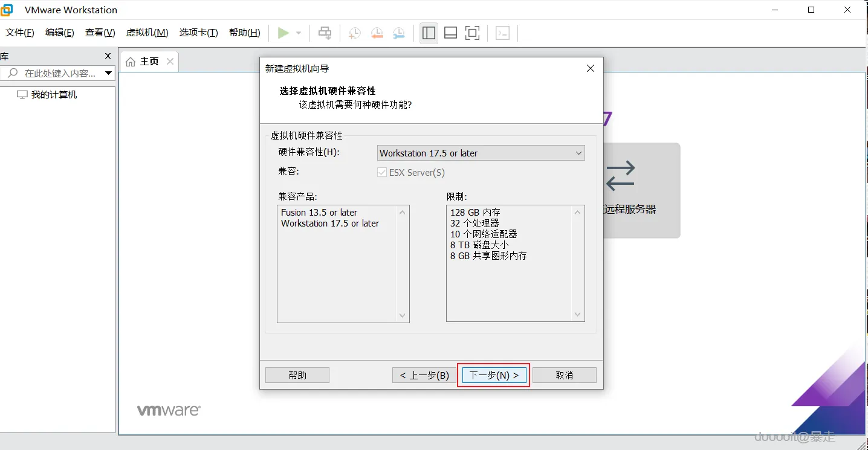This screenshot has width=868, height=450.
Task: Open the hardware compatibility dropdown
Action: coord(481,153)
